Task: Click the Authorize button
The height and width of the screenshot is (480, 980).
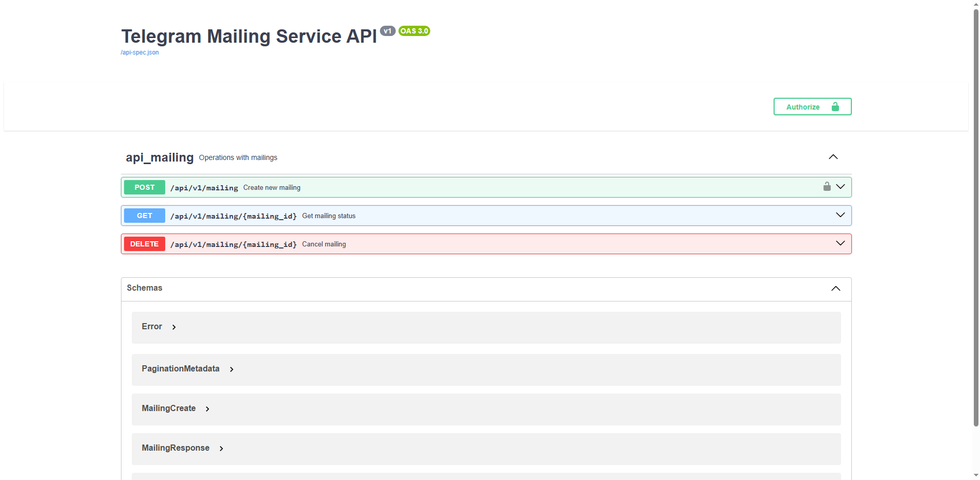Action: [x=812, y=106]
